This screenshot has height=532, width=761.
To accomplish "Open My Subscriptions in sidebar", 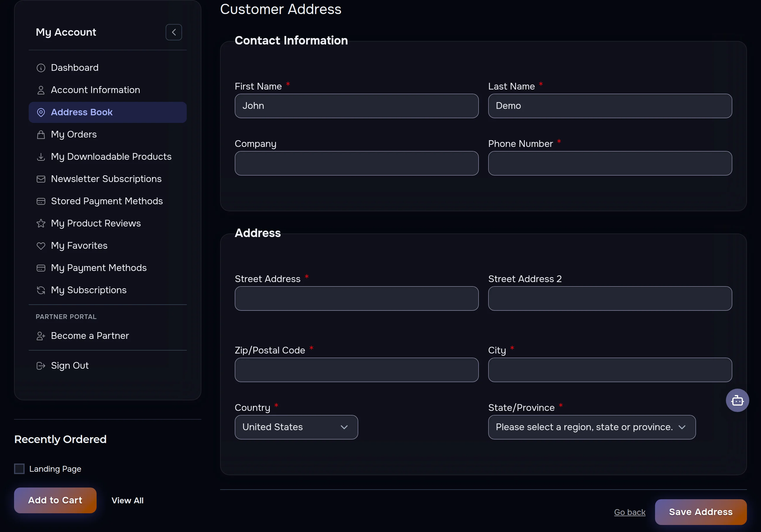I will tap(108, 290).
